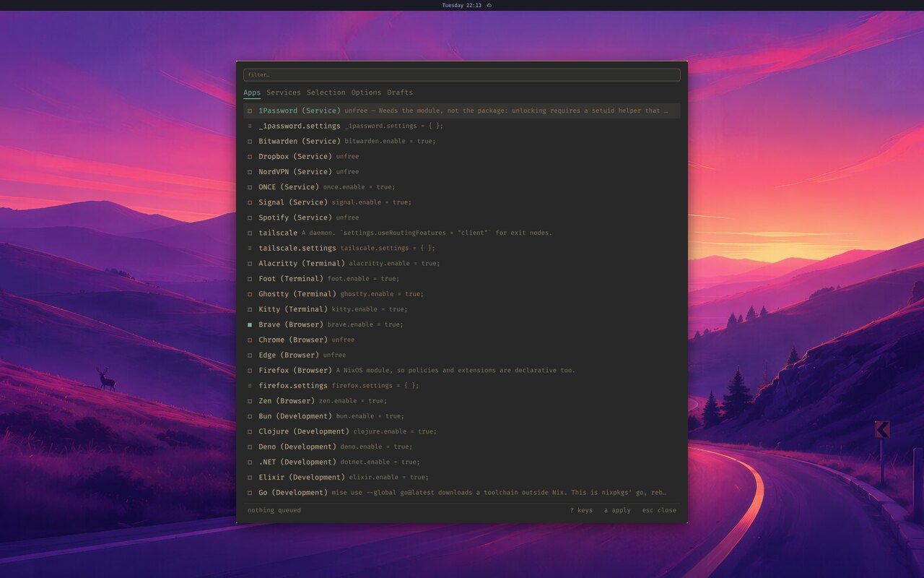Switch to the Services tab
Screen dimensions: 924x578
pos(284,92)
